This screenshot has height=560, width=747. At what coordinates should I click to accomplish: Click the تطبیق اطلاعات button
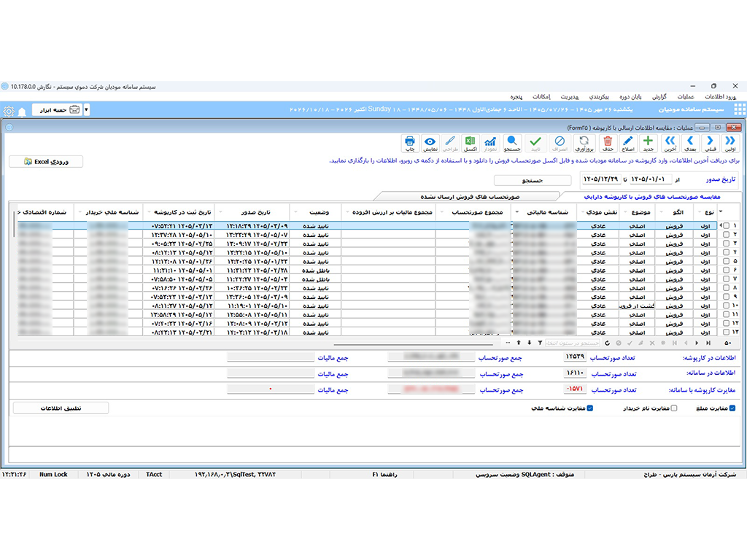(61, 408)
